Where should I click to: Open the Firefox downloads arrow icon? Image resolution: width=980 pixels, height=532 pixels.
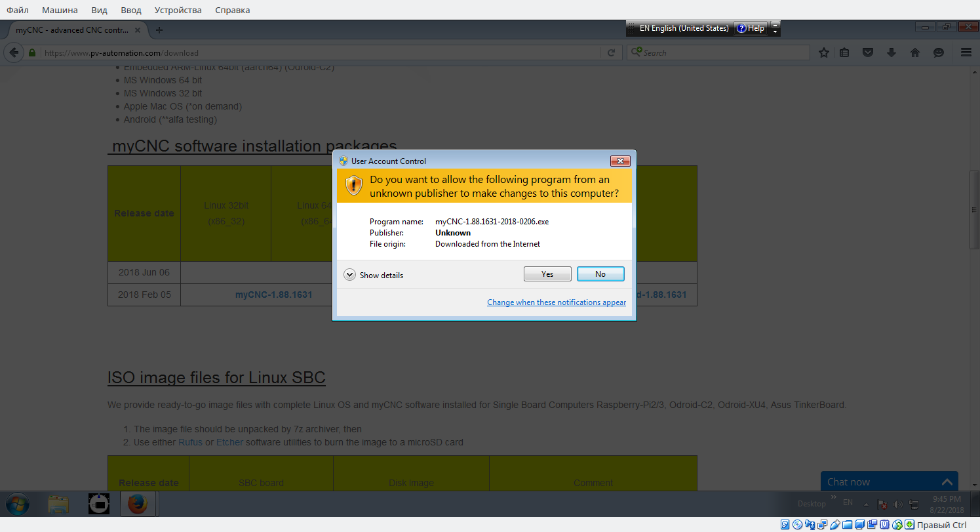tap(892, 52)
